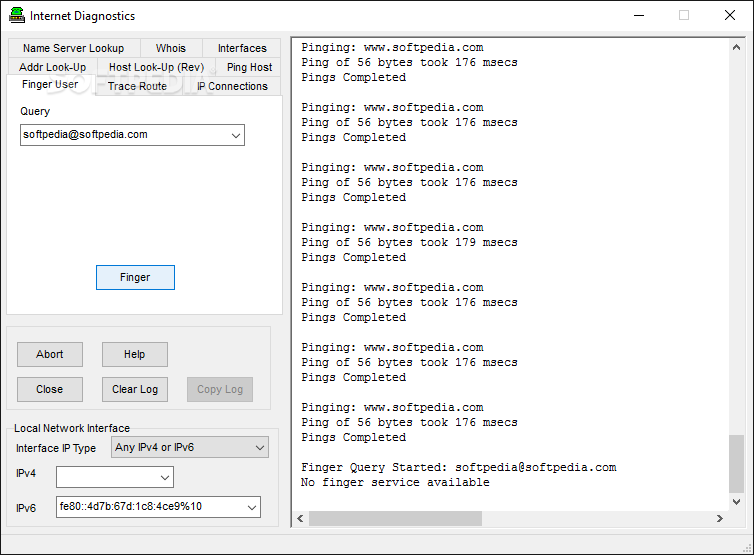Close the Internet Diagnostics window

[x=729, y=15]
